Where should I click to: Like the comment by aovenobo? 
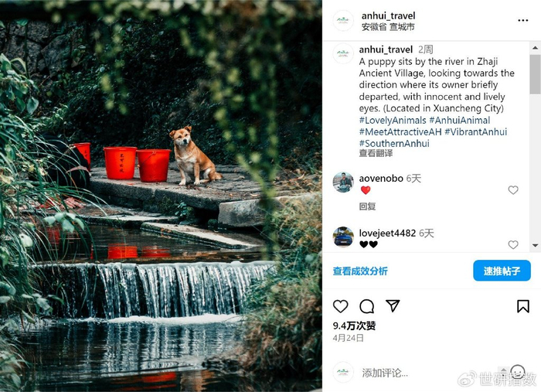coord(513,189)
